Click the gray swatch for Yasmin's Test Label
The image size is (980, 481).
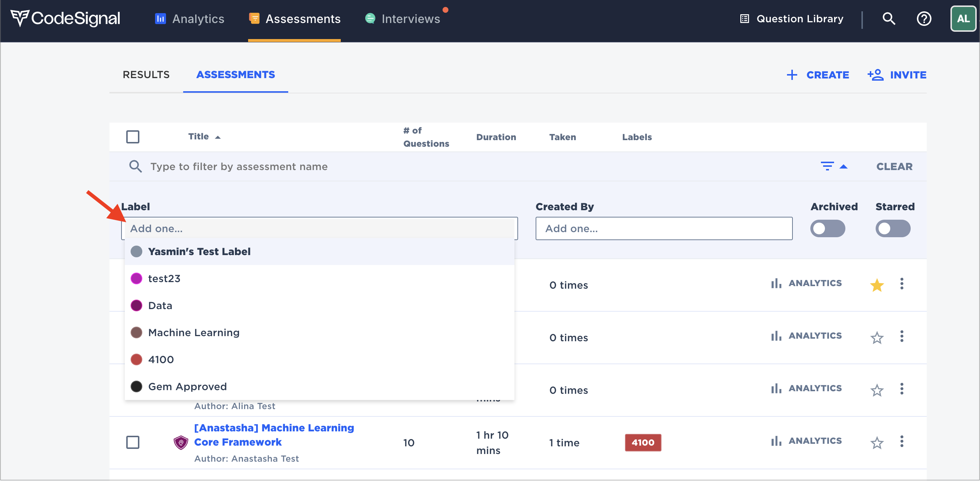[x=136, y=251]
